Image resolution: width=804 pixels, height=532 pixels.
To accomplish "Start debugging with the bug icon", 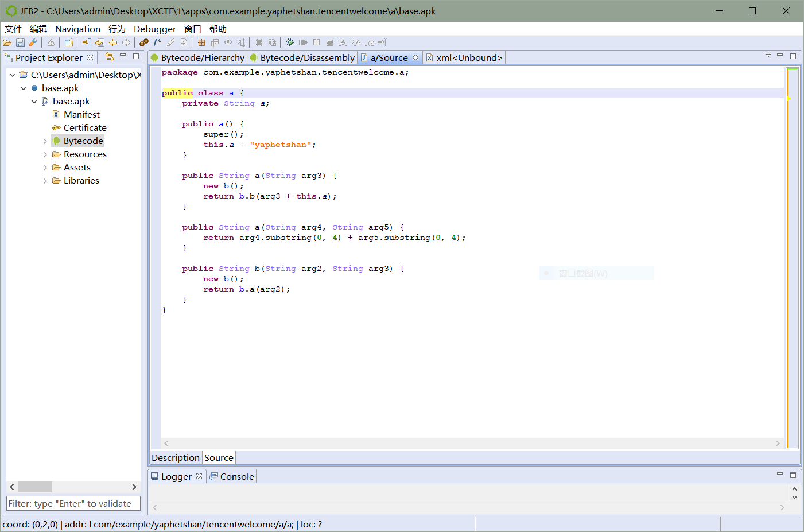I will tap(290, 42).
